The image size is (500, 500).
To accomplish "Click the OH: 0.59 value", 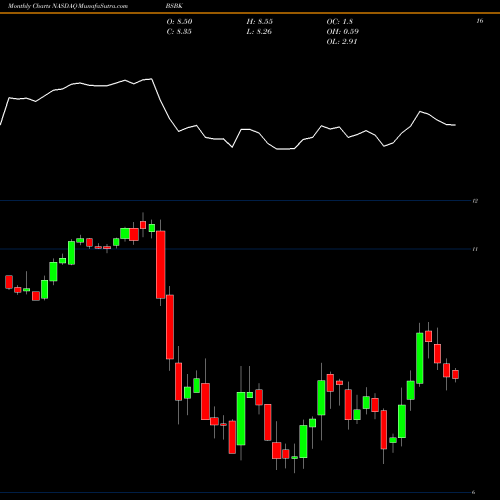I will point(343,32).
